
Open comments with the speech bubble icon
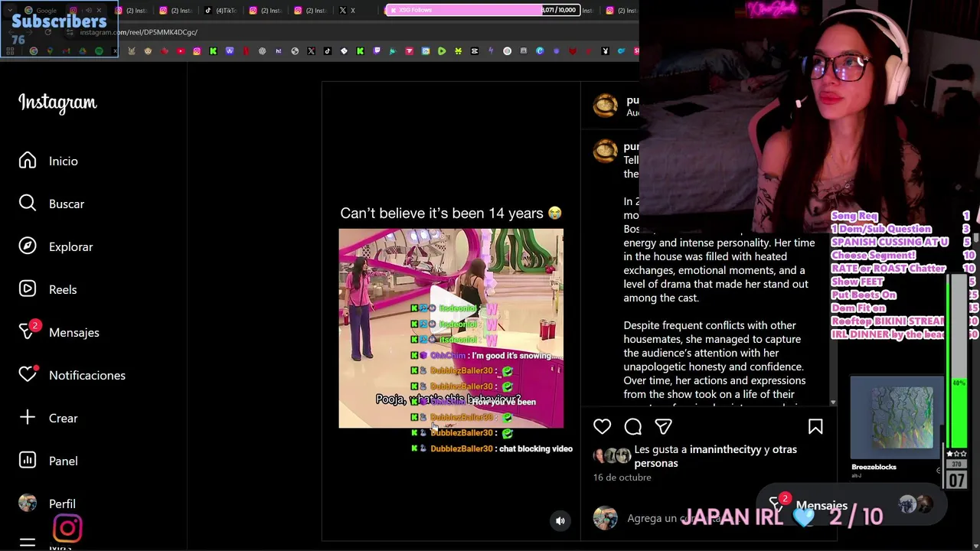[632, 426]
